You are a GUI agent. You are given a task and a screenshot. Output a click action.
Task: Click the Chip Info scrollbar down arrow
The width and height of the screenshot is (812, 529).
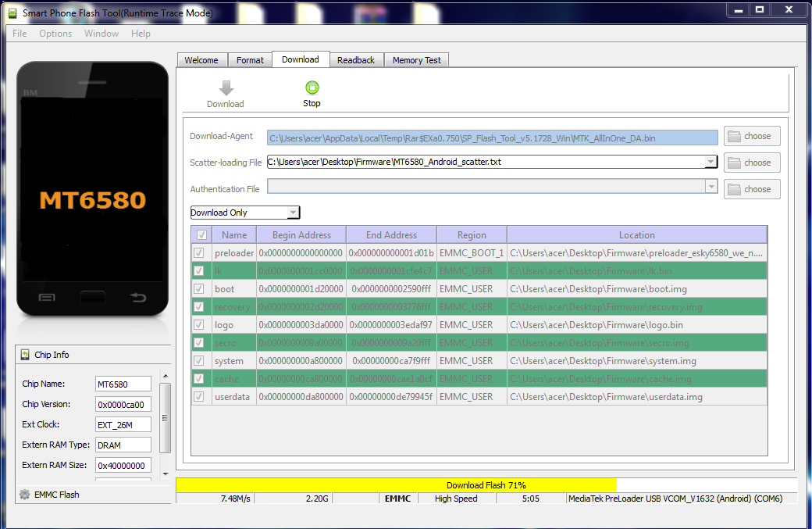(x=166, y=474)
